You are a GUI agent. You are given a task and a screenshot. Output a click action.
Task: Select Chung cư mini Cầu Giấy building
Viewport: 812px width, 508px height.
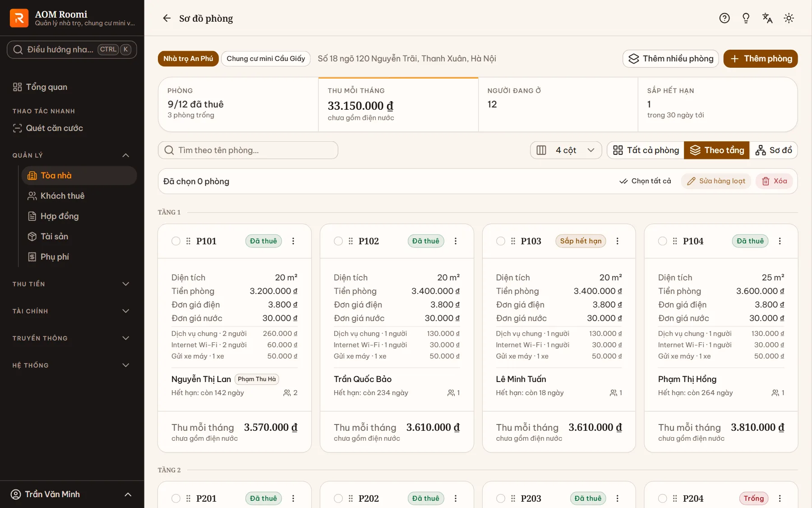pos(266,59)
